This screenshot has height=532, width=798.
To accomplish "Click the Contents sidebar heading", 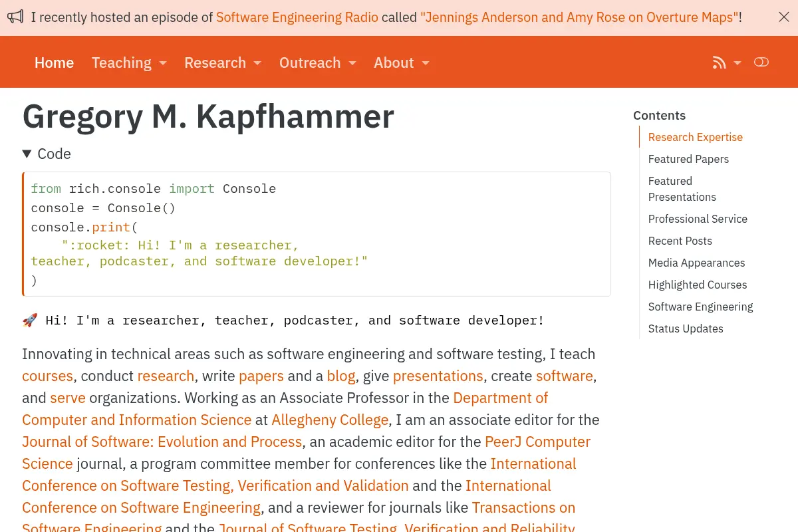I will click(x=659, y=115).
